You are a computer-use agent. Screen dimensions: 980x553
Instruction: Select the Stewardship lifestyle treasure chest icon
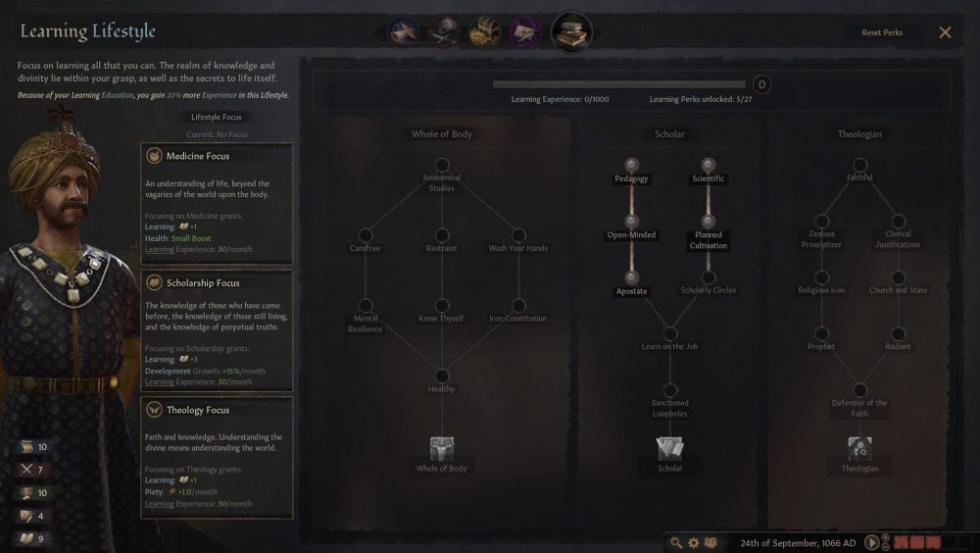(x=485, y=32)
